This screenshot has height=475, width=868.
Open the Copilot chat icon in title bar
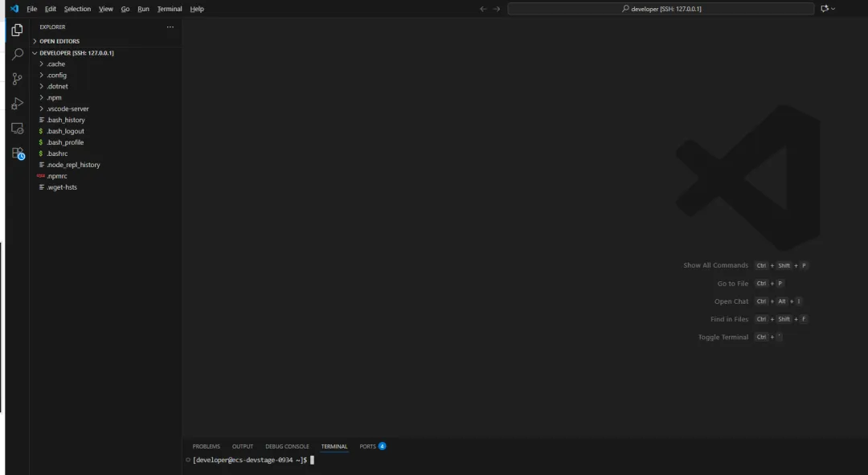(x=825, y=9)
